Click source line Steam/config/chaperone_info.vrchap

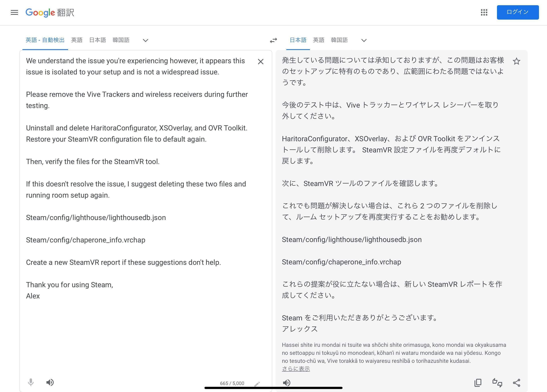(x=86, y=240)
